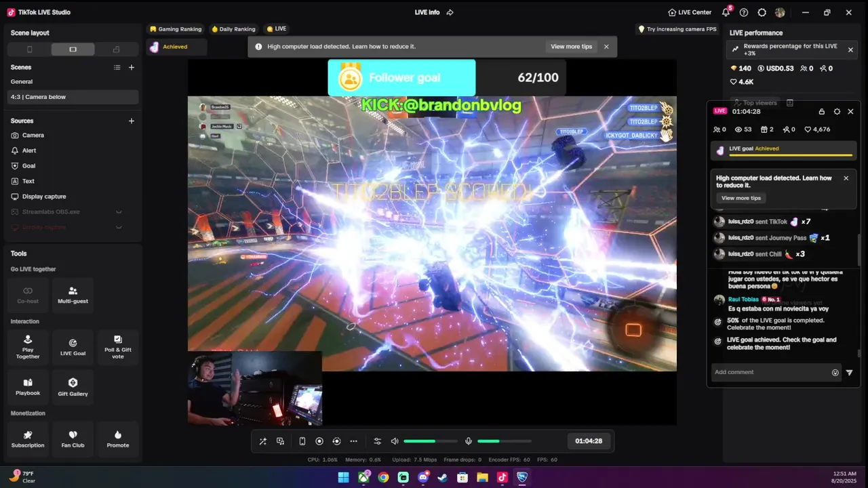Toggle the chat panel lock icon
868x488 pixels.
(x=822, y=111)
